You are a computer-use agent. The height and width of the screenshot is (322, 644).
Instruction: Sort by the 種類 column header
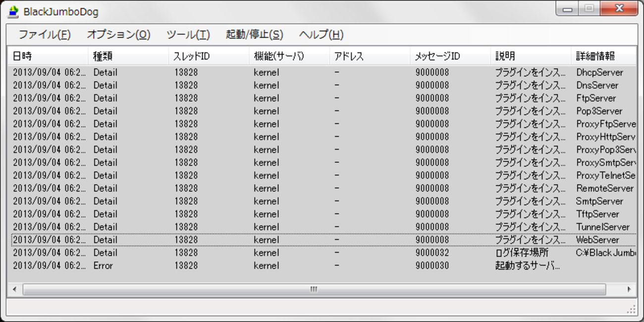point(129,56)
